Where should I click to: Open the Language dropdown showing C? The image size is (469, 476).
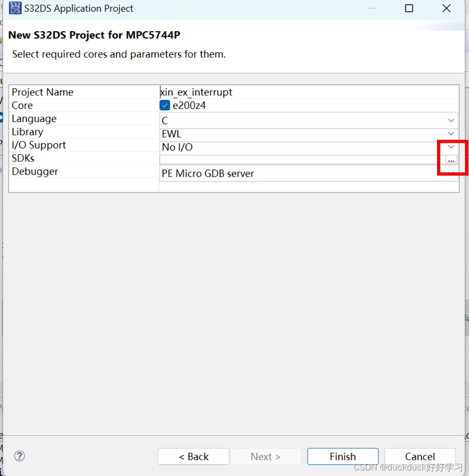tap(309, 120)
